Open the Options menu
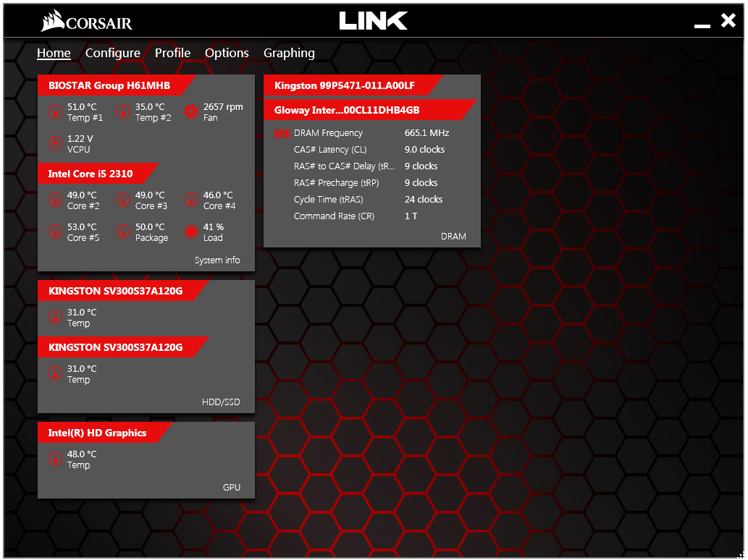This screenshot has height=560, width=748. tap(227, 53)
